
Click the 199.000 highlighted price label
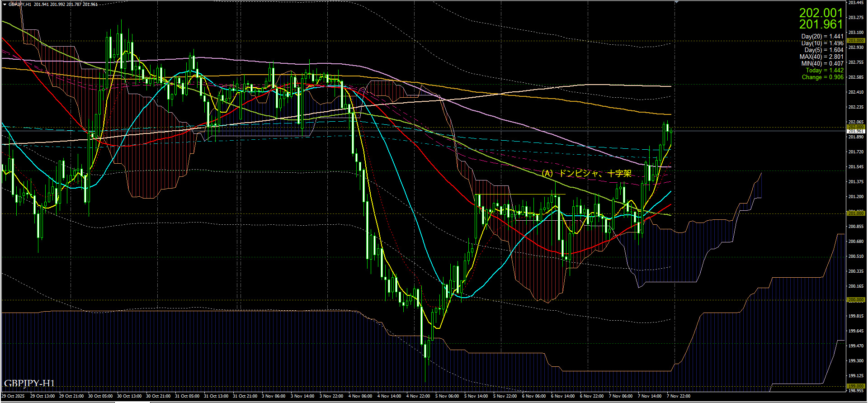[856, 386]
